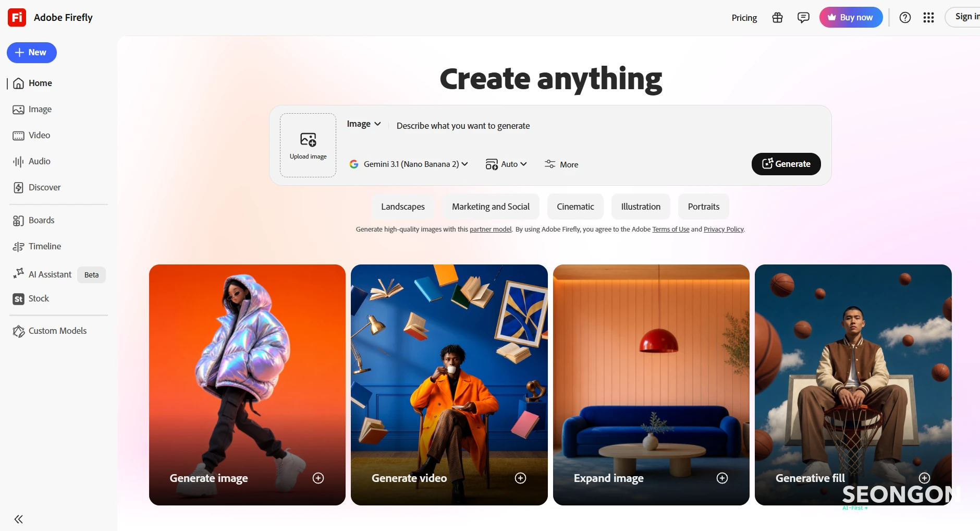This screenshot has width=980, height=531.
Task: Select the Cinematic suggestion chip
Action: (x=575, y=207)
